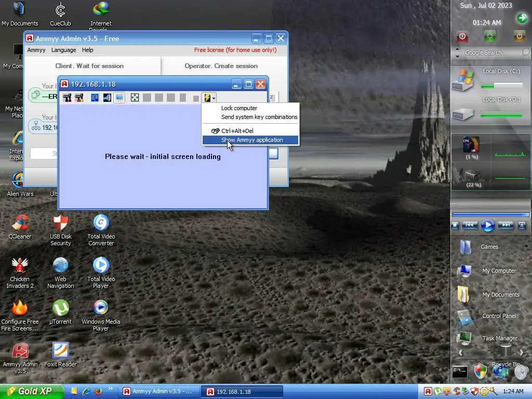Open USB Disk Security icon
The image size is (532, 399).
tap(60, 230)
